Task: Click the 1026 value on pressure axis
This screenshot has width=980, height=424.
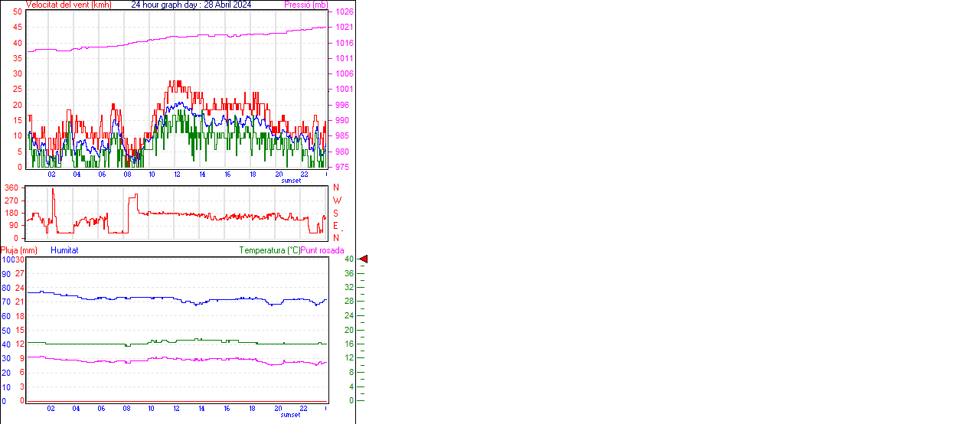Action: (344, 12)
